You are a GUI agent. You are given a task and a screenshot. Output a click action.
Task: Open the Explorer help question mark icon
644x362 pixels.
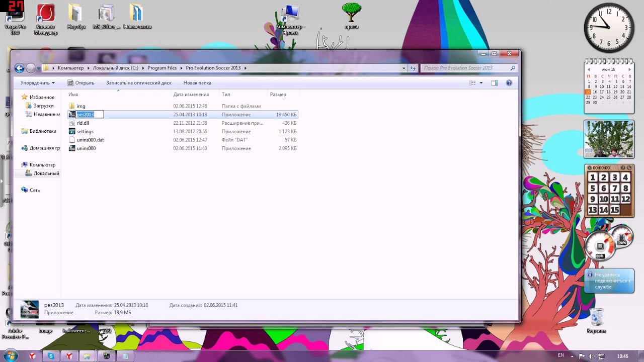509,83
